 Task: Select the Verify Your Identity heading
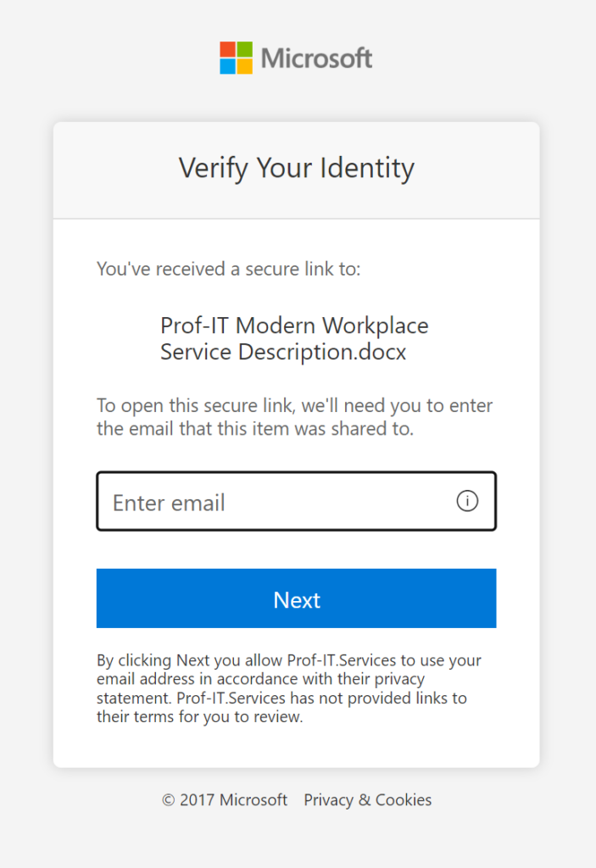coord(297,168)
